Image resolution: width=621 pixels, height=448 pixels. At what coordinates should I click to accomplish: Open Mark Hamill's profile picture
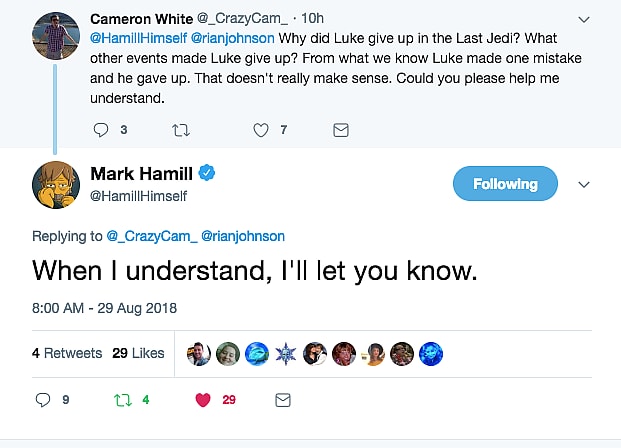(55, 185)
